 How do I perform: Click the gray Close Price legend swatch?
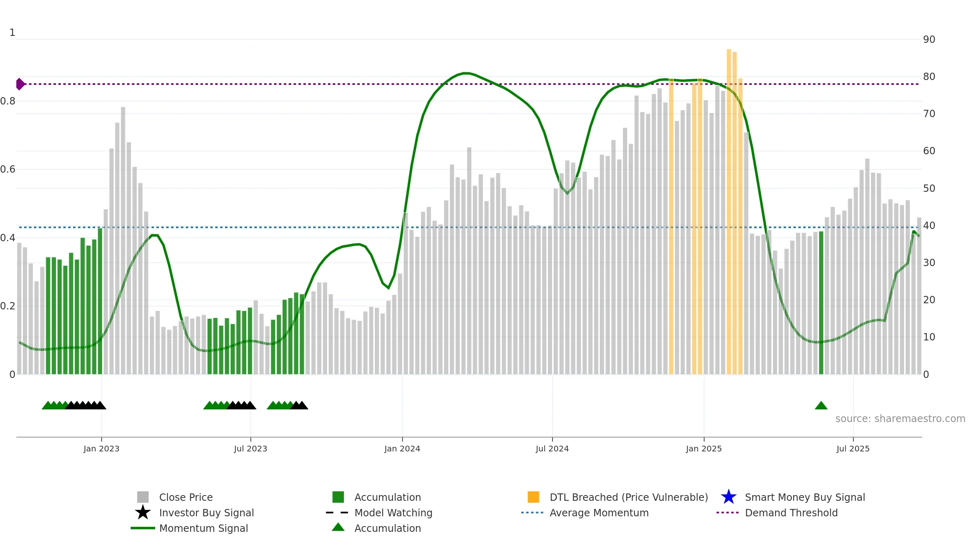point(143,497)
